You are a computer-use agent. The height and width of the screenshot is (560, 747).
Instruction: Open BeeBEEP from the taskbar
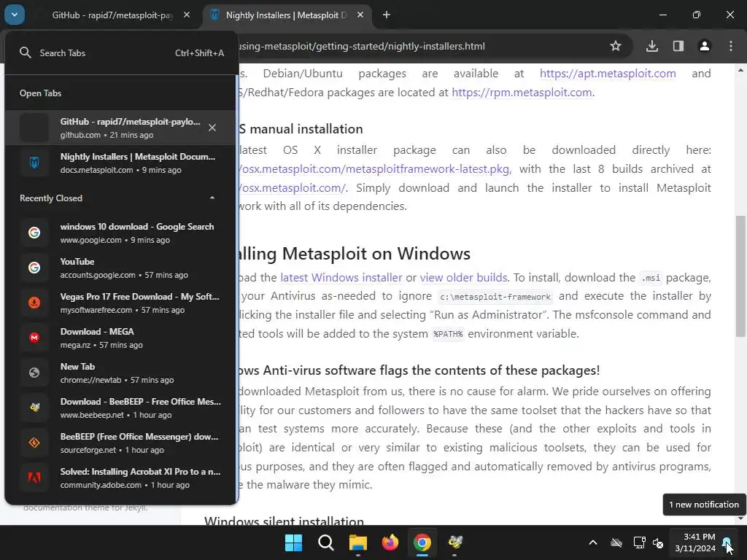tap(454, 542)
